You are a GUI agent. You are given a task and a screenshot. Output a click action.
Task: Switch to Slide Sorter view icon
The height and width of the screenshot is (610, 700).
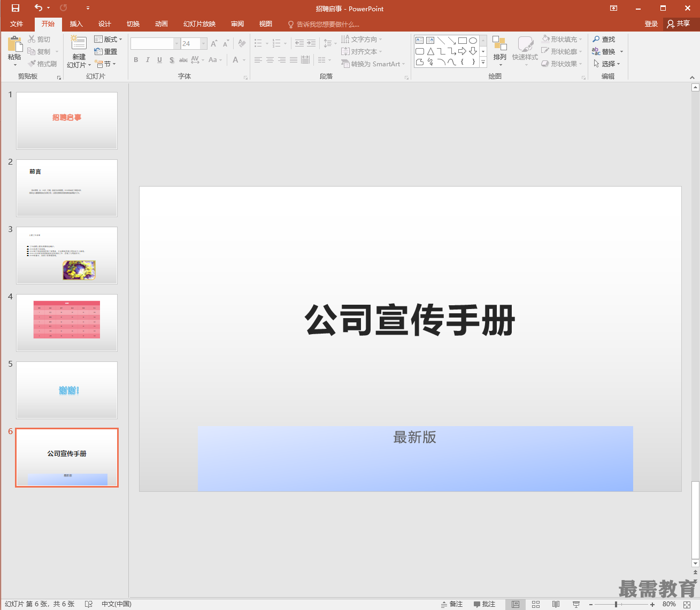pyautogui.click(x=536, y=604)
